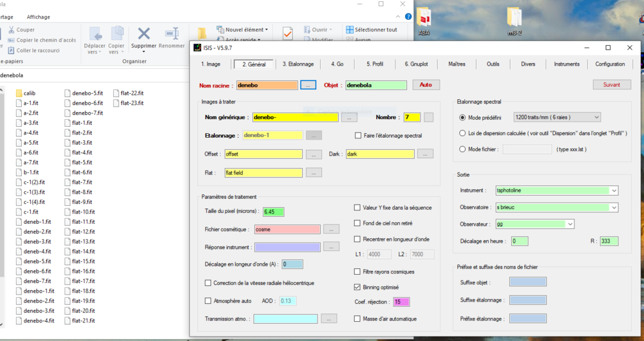Select Mode prédéfini radio button
The height and width of the screenshot is (341, 644).
(x=462, y=117)
